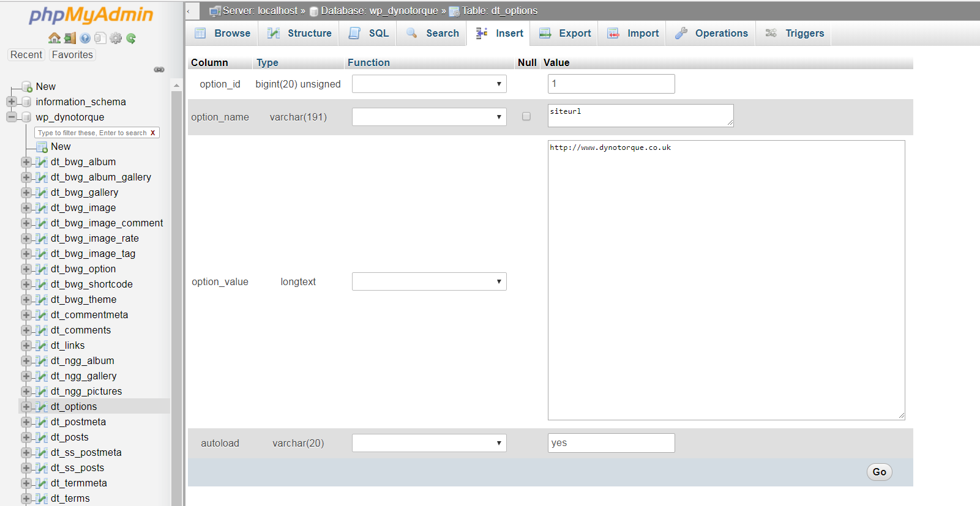This screenshot has height=506, width=980.
Task: Expand the dt_commentmeta table node
Action: [26, 315]
